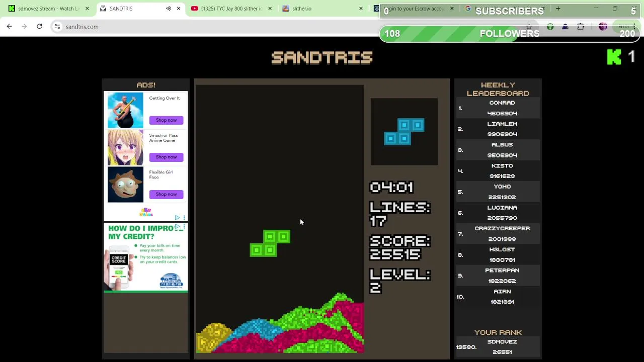Screen dimensions: 644x362
Task: Close the slither.io tab
Action: 361,9
